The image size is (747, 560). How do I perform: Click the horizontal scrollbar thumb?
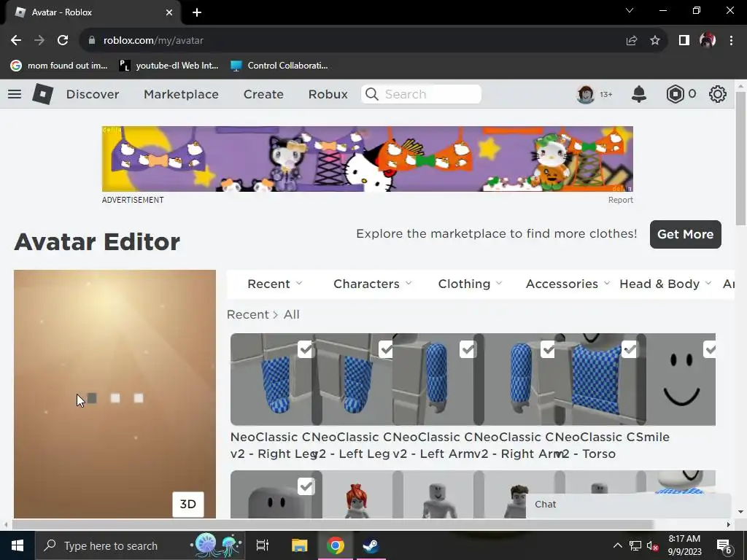point(333,524)
